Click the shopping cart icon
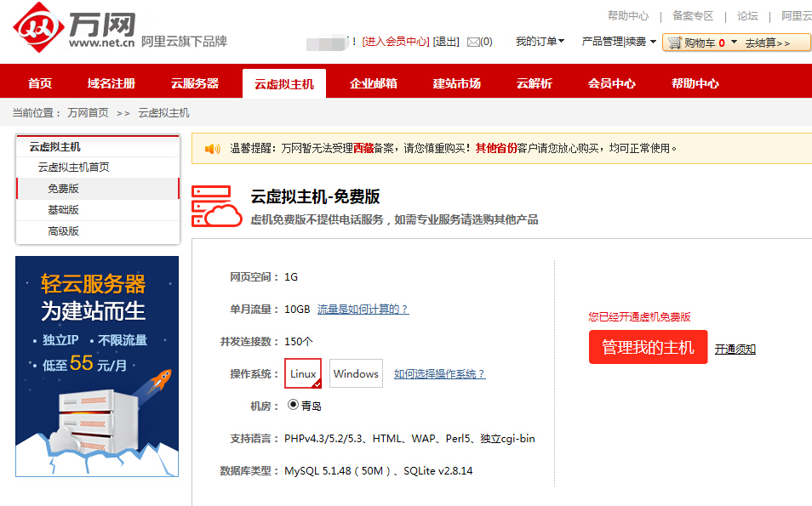The width and height of the screenshot is (812, 506). point(674,43)
